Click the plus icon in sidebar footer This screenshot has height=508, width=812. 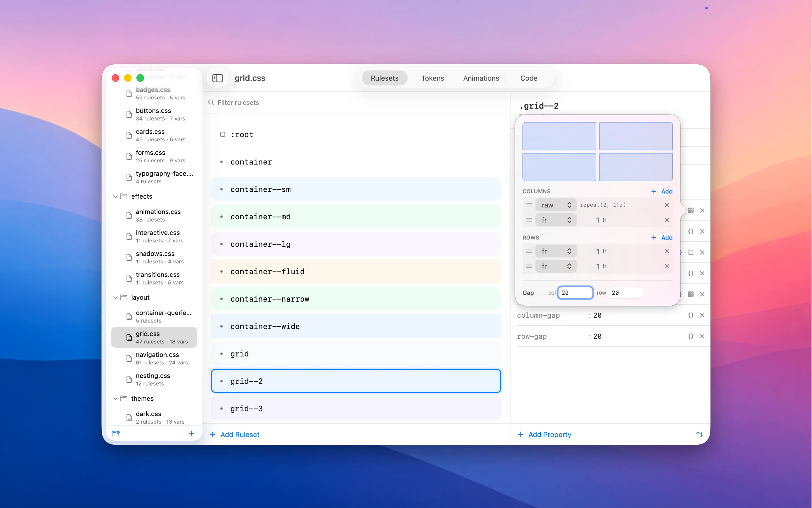click(192, 433)
